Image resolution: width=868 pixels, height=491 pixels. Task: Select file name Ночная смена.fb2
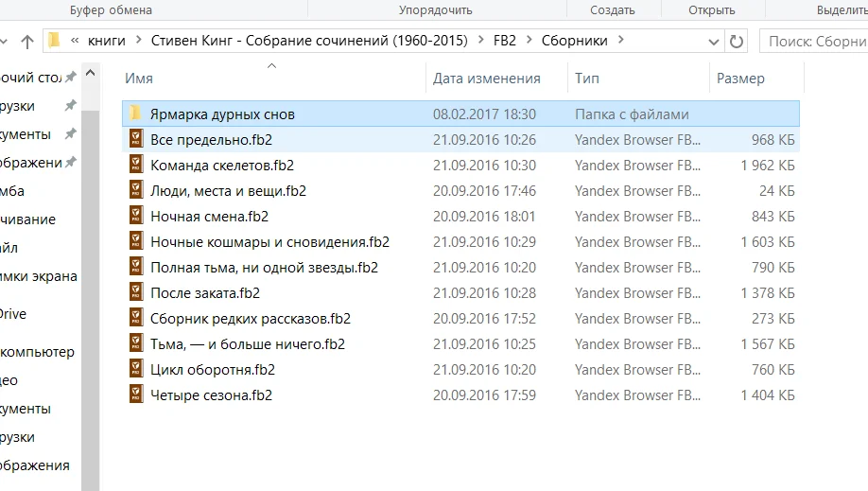(x=209, y=217)
